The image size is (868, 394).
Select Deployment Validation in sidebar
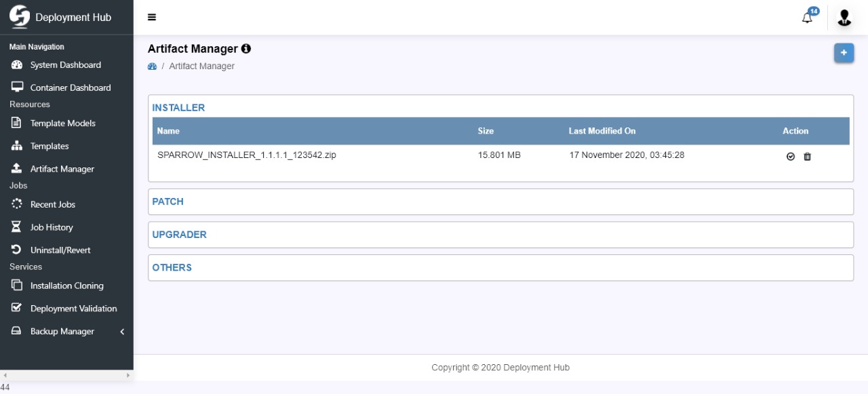point(73,309)
